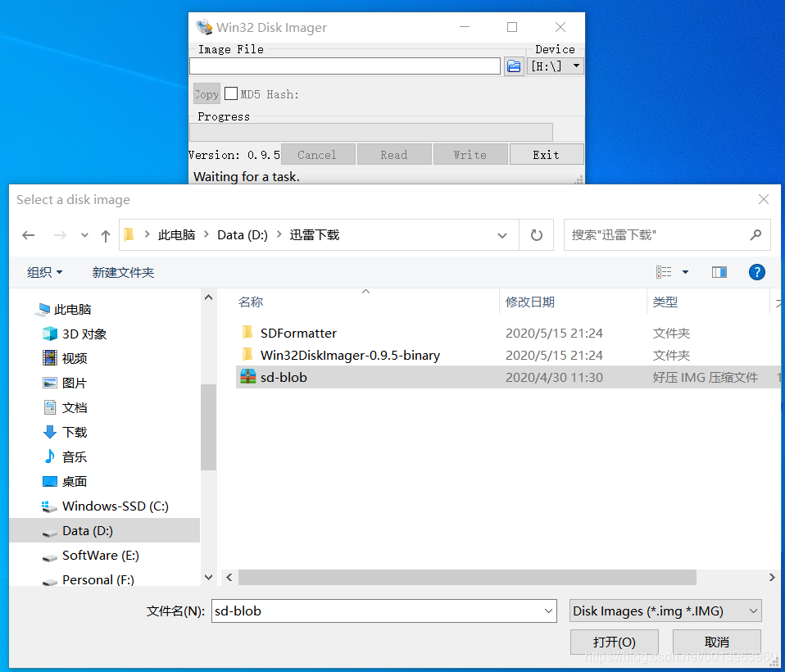Click the navigation pane scroll up arrow
The image size is (785, 672).
coord(208,297)
